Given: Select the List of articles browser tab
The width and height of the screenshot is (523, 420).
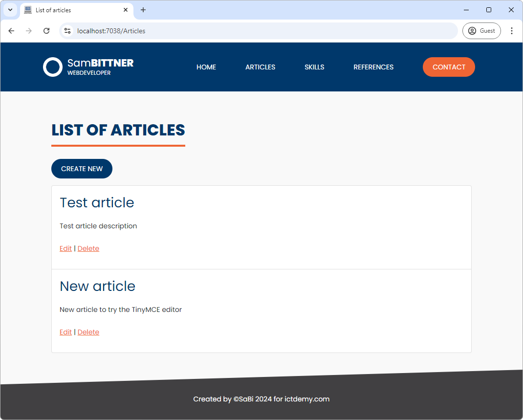Looking at the screenshot, I should (73, 10).
